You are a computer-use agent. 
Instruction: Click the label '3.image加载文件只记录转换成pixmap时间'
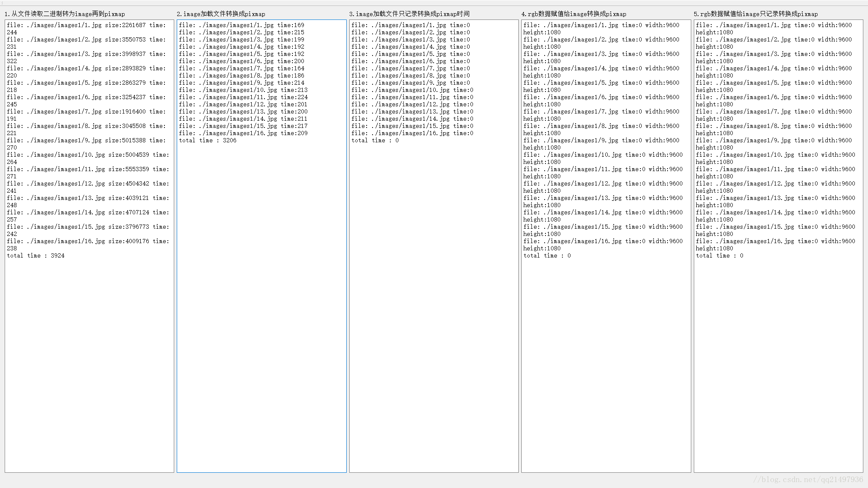coord(409,14)
